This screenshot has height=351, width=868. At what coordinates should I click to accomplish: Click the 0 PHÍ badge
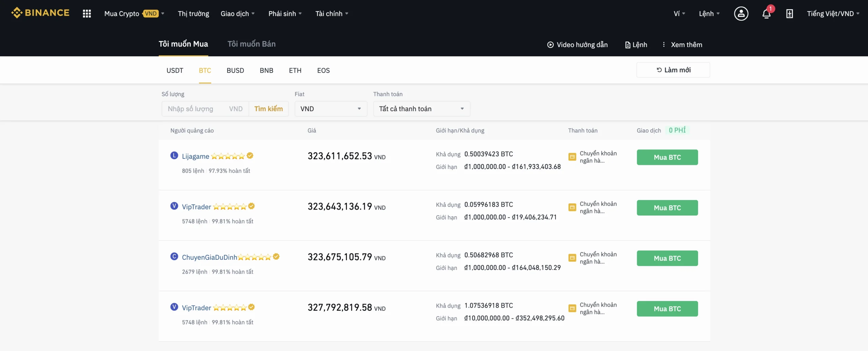677,130
